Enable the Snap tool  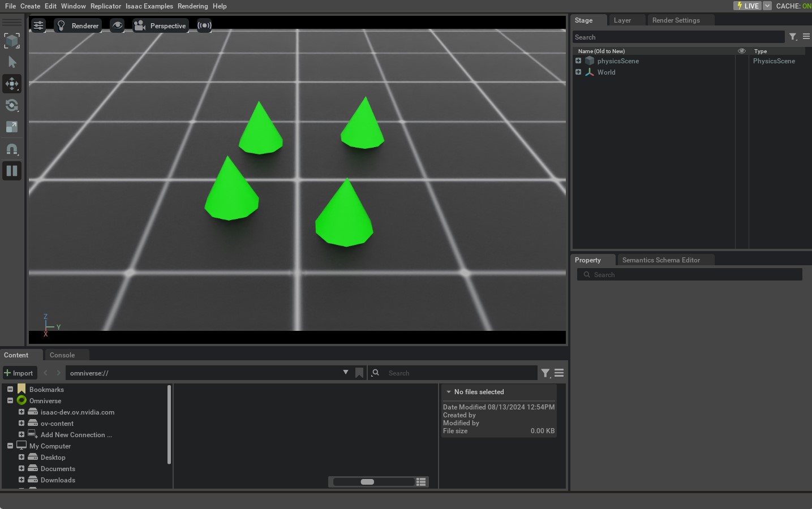coord(12,149)
